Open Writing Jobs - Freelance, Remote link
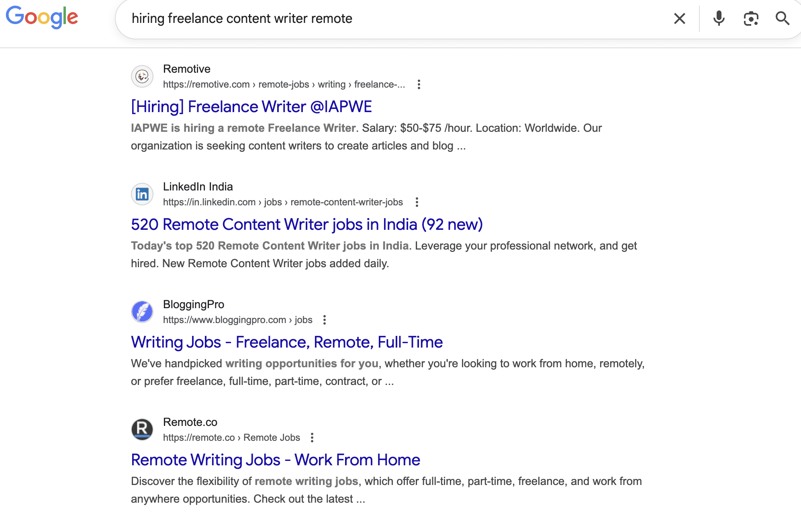 click(x=286, y=342)
